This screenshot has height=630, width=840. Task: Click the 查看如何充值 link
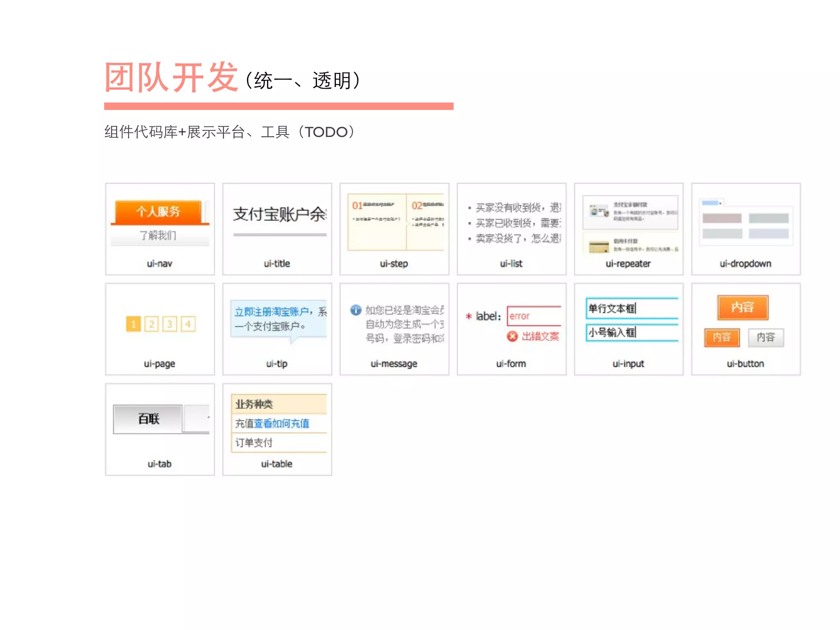pyautogui.click(x=281, y=423)
